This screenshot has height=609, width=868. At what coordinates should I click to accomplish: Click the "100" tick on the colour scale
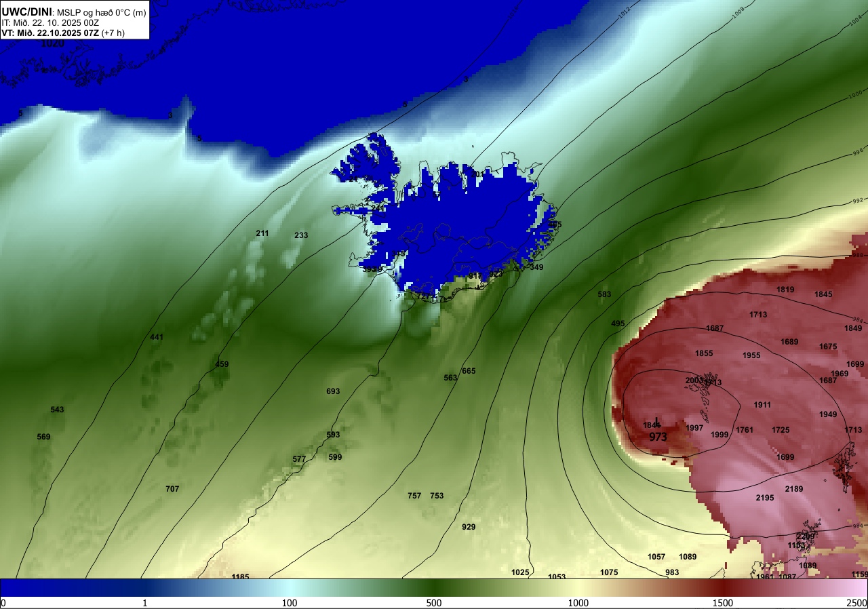click(290, 603)
